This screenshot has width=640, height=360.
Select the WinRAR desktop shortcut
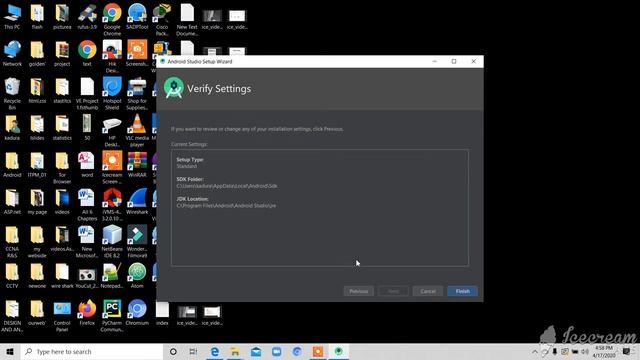click(x=137, y=165)
